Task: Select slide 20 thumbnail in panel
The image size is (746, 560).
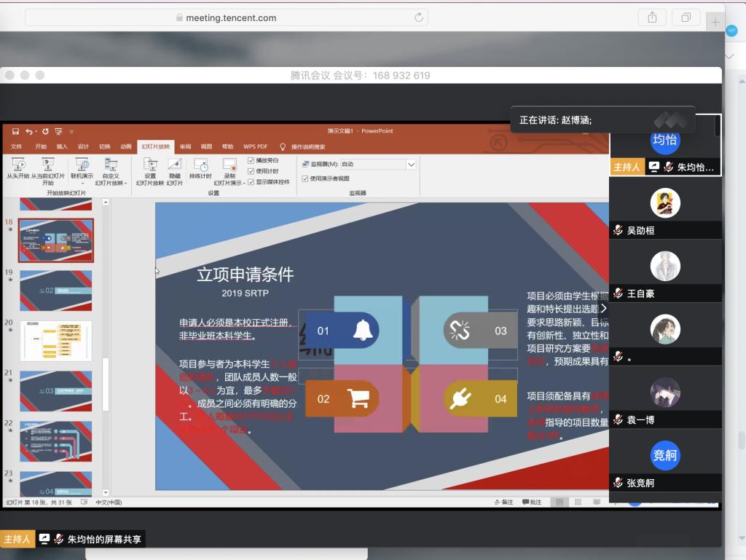Action: coord(56,341)
